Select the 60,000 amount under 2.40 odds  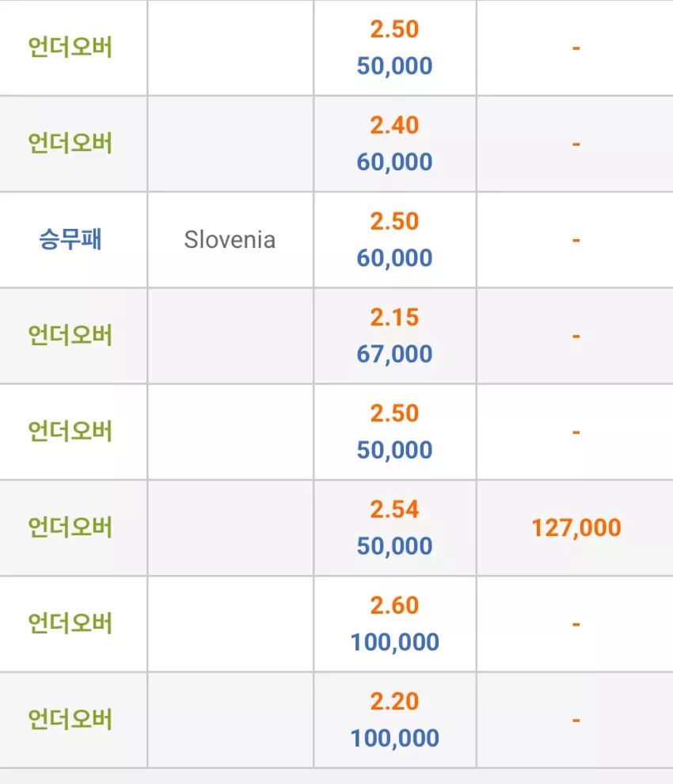394,162
